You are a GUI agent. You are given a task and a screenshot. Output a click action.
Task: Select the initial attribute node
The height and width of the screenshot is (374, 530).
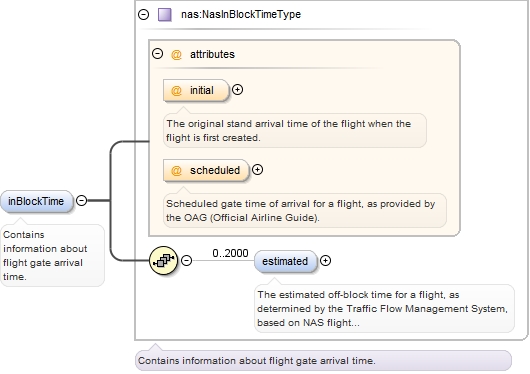coord(196,90)
